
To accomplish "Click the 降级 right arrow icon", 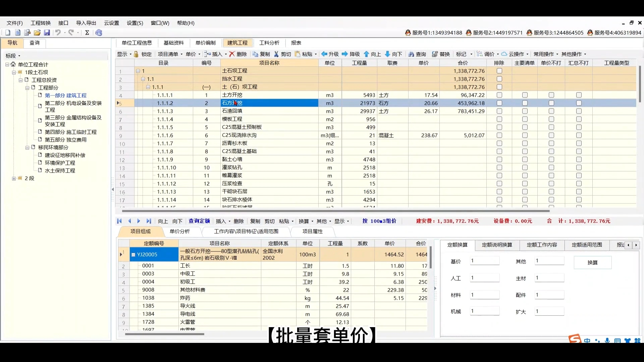I will tap(345, 54).
